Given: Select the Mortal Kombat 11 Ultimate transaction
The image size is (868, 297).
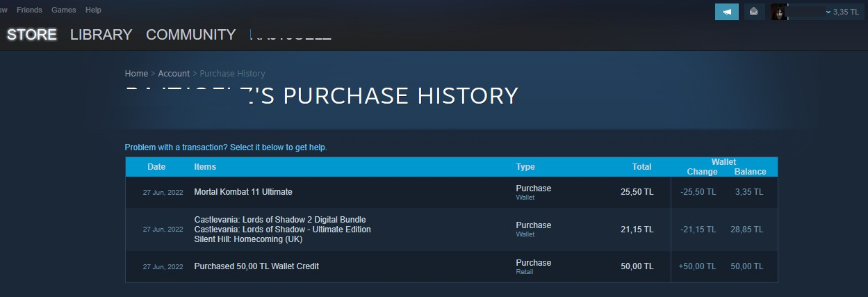Looking at the screenshot, I should (x=243, y=192).
